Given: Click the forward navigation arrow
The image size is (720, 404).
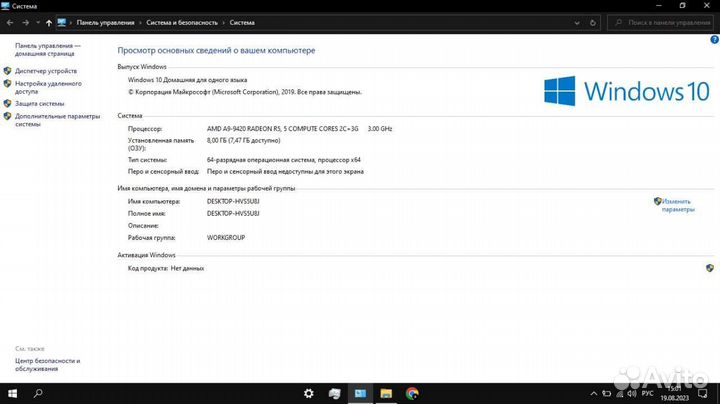Looking at the screenshot, I should click(x=25, y=22).
